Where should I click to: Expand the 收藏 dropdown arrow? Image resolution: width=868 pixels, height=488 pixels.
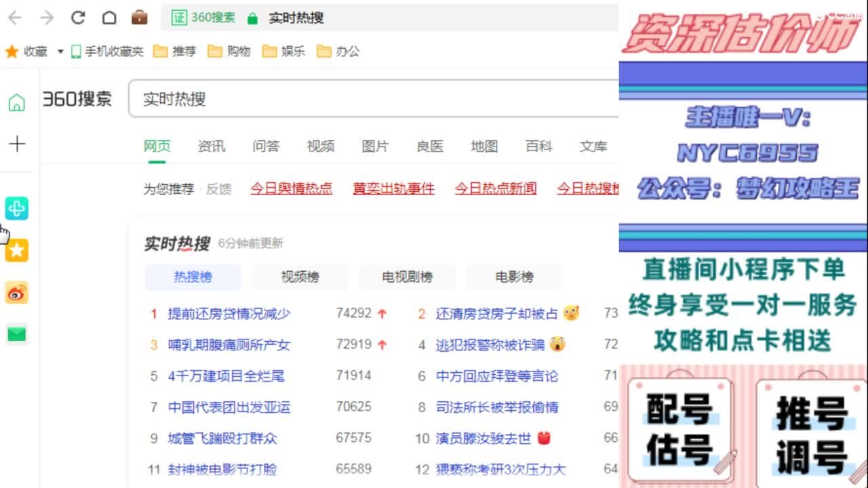tap(60, 50)
